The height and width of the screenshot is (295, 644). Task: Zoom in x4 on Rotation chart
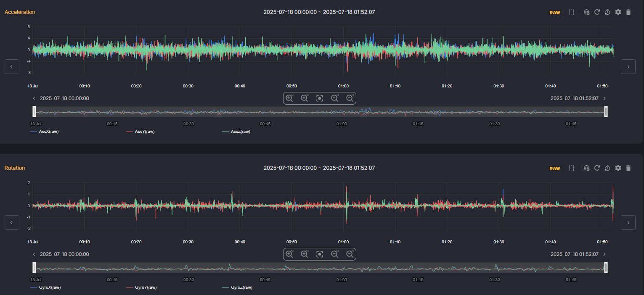(x=289, y=254)
